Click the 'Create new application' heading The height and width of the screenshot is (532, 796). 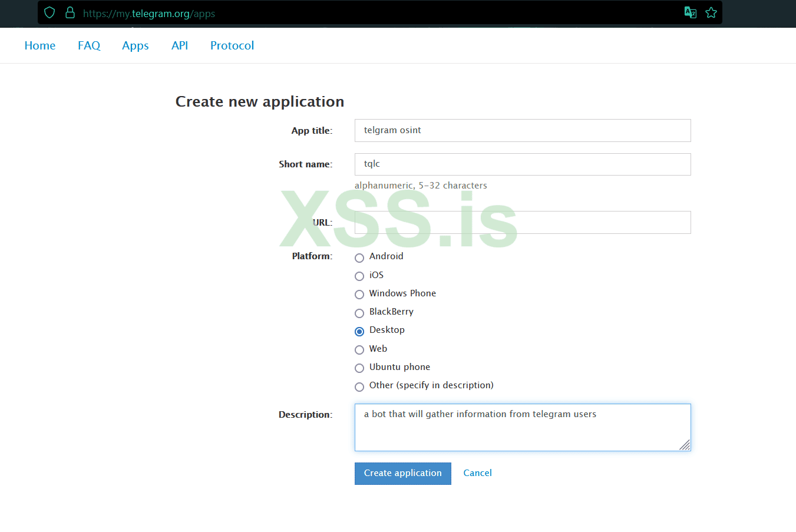tap(260, 101)
